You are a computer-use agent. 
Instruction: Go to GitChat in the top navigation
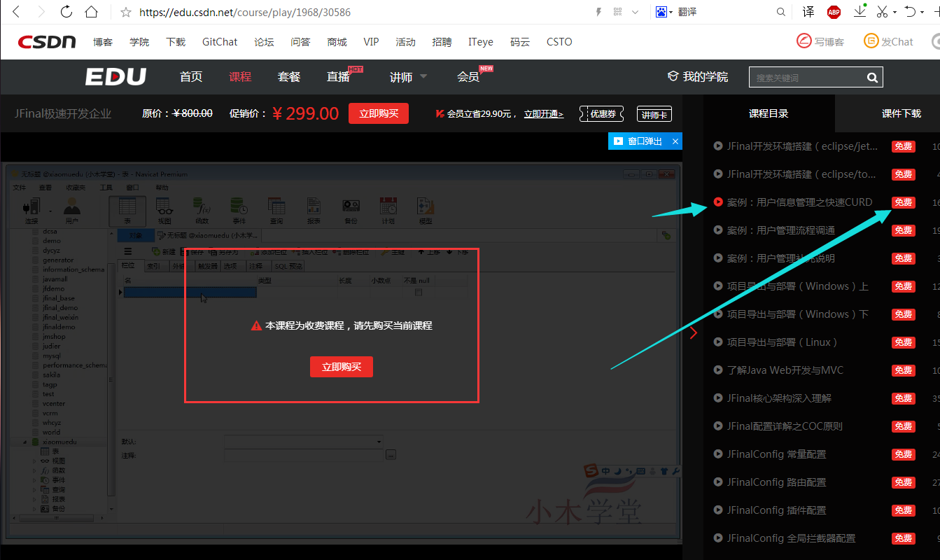pyautogui.click(x=220, y=42)
